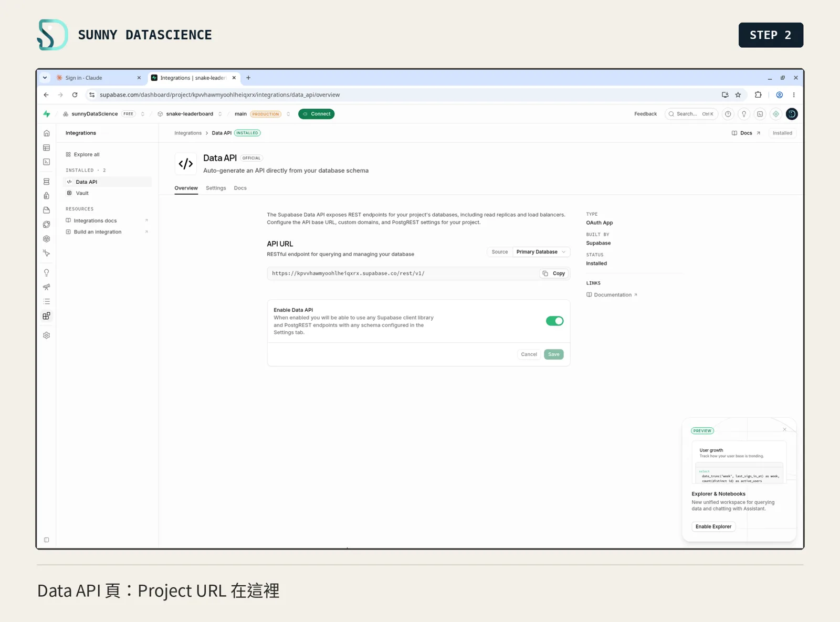Screen dimensions: 840x622
Task: Switch to Sign in - Claude browser tab
Action: [x=99, y=78]
